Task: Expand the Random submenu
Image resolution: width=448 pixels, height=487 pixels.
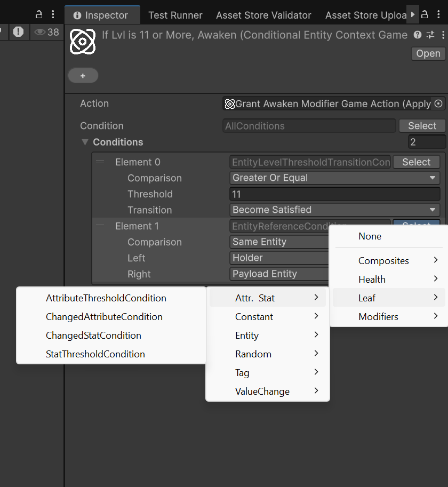Action: coord(267,354)
